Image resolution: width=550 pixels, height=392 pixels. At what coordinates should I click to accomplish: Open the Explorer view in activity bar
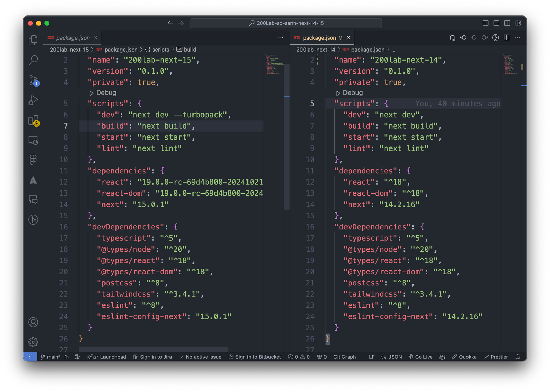click(x=33, y=40)
